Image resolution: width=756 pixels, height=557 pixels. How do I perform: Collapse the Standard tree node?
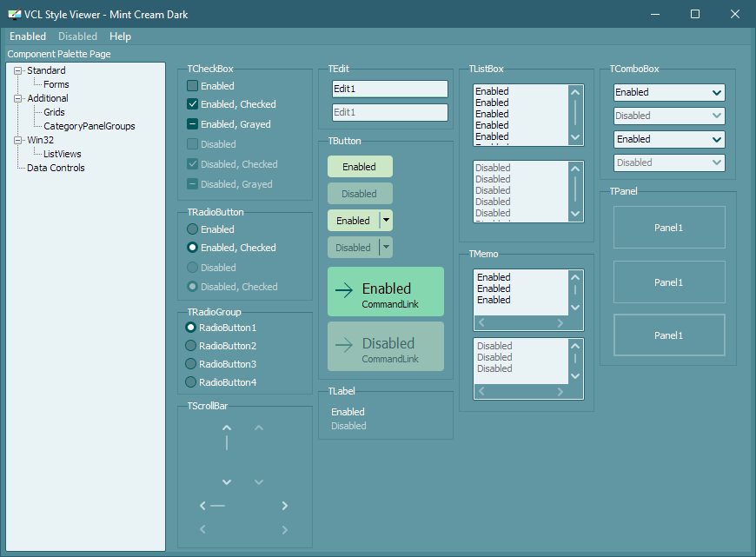coord(18,70)
